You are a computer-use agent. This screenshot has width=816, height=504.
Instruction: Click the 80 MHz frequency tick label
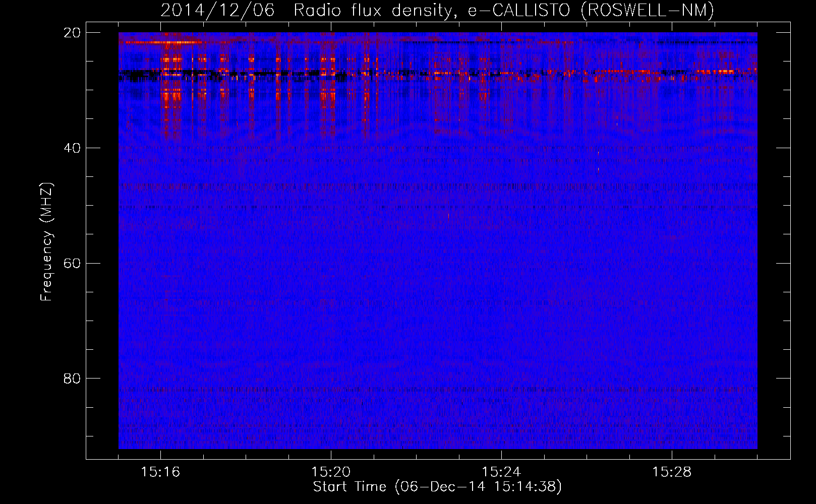72,379
